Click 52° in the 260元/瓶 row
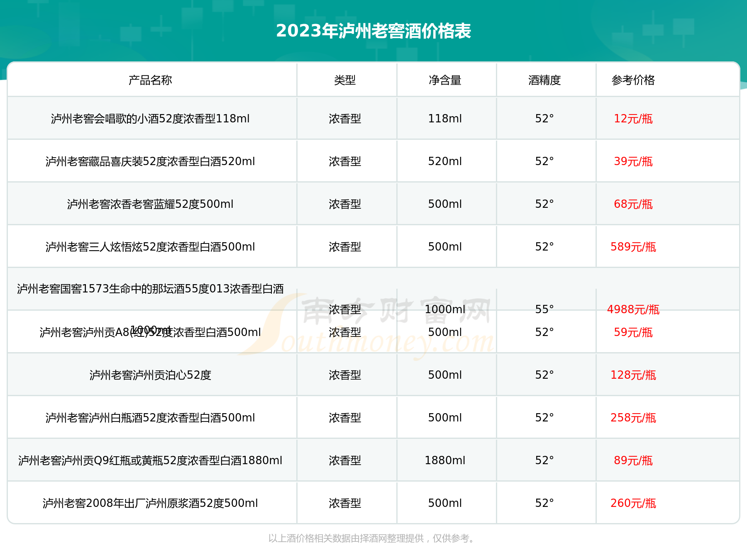747x560 pixels. coord(544,503)
